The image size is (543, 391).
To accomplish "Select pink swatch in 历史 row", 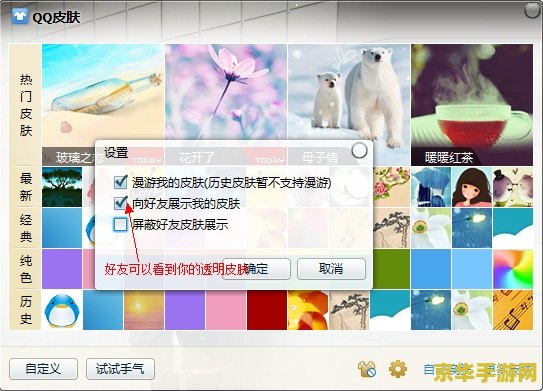I will 226,310.
